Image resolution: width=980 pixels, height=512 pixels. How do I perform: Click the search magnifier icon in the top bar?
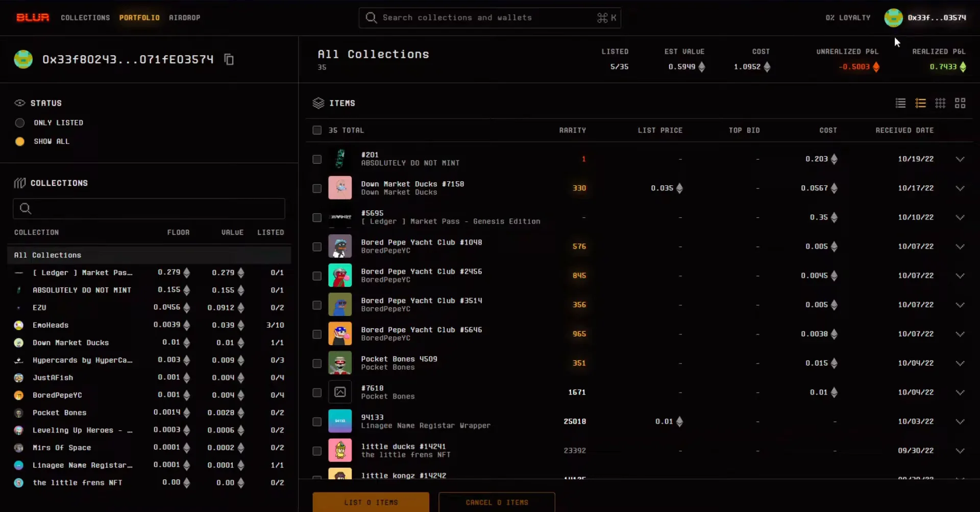[371, 18]
